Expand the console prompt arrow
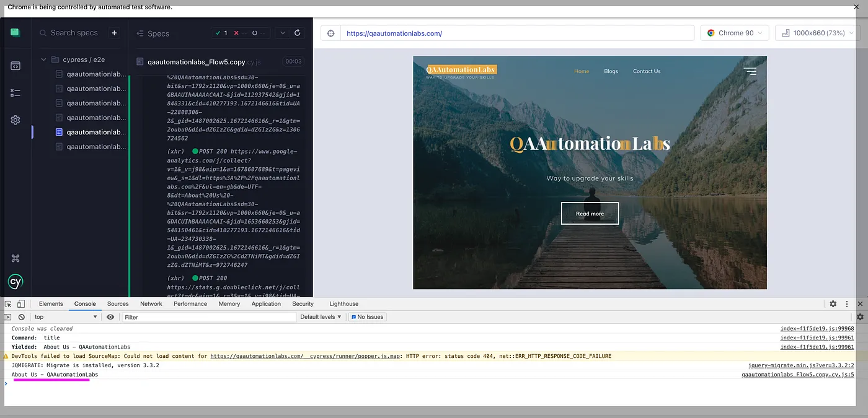This screenshot has width=868, height=418. point(6,383)
